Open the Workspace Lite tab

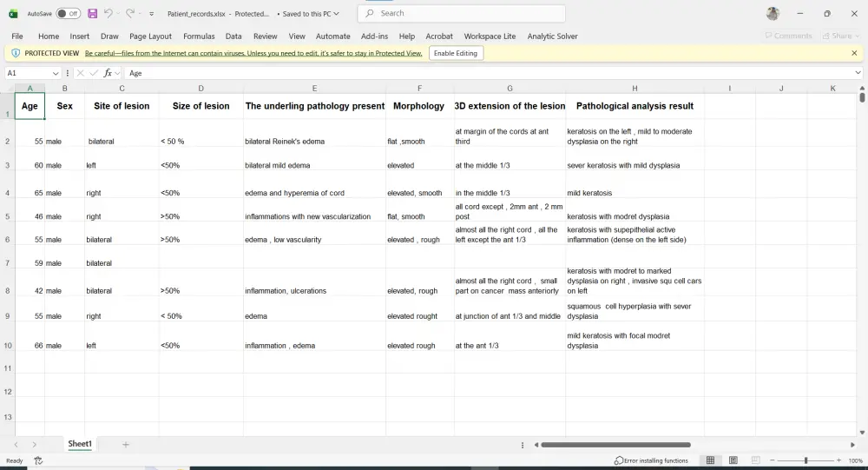[490, 36]
